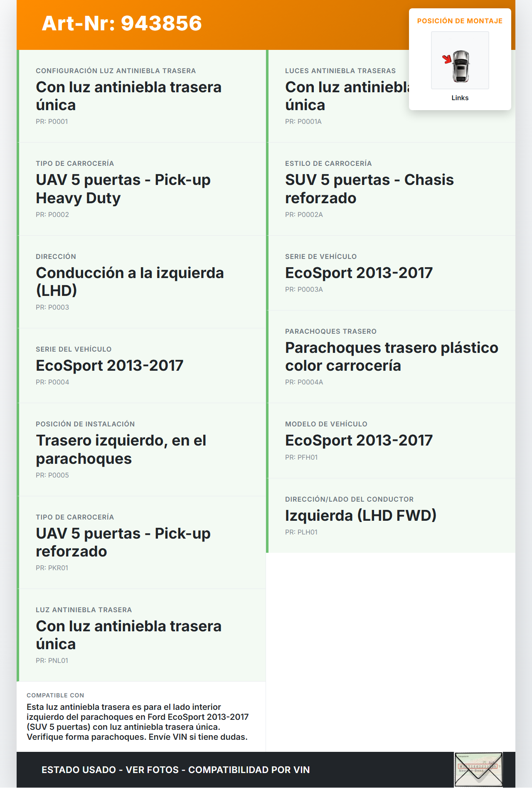Viewport: 532px width, 788px height.
Task: Select "Conducción a la izquierda (LHD)" value
Action: 130,281
